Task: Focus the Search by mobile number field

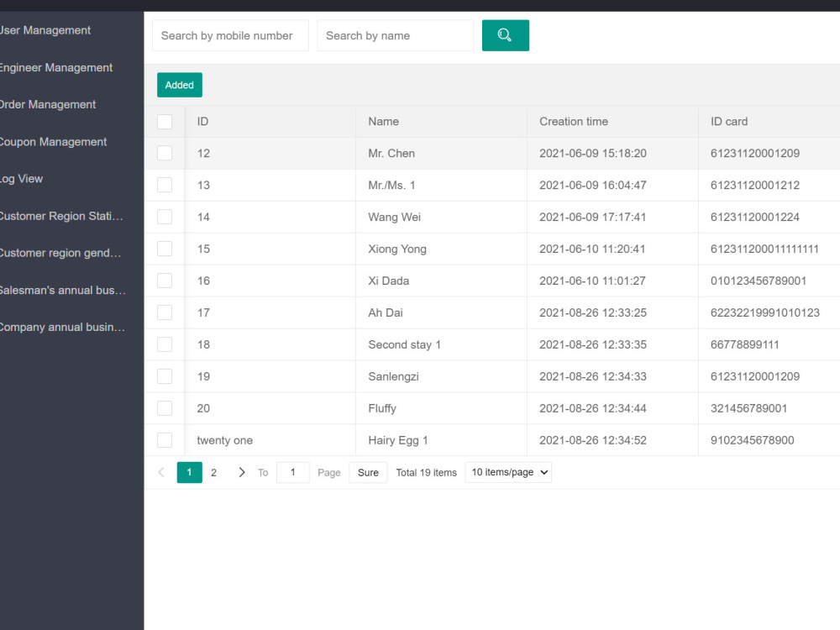Action: tap(230, 35)
